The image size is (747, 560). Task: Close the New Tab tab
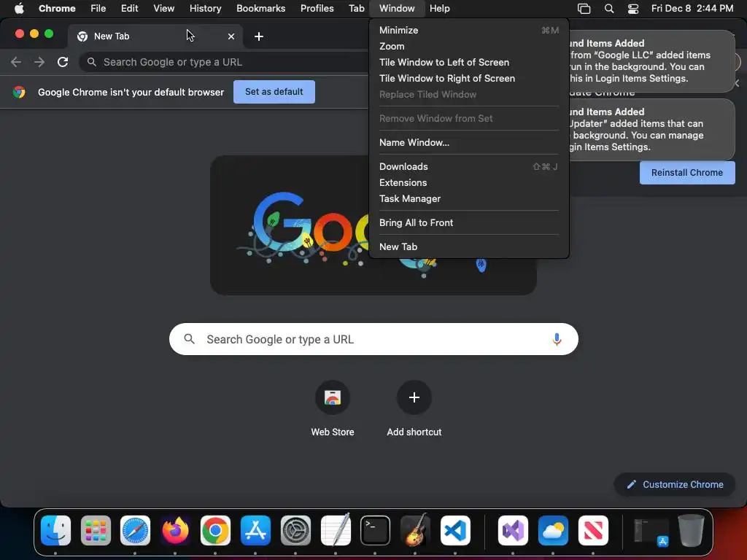[x=231, y=36]
